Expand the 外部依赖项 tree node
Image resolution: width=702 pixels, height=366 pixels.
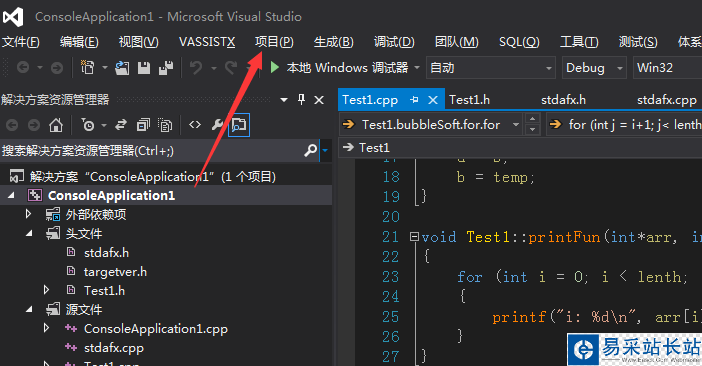[x=29, y=214]
